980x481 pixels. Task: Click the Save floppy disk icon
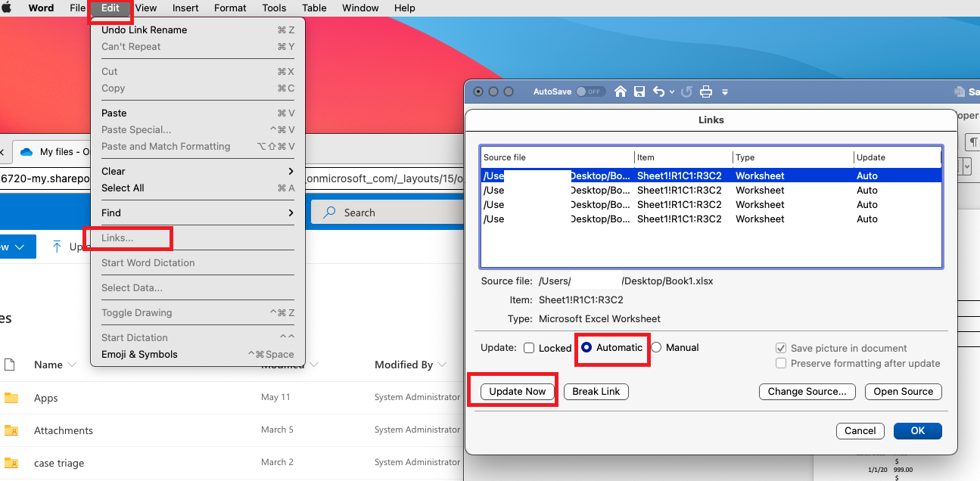(639, 92)
